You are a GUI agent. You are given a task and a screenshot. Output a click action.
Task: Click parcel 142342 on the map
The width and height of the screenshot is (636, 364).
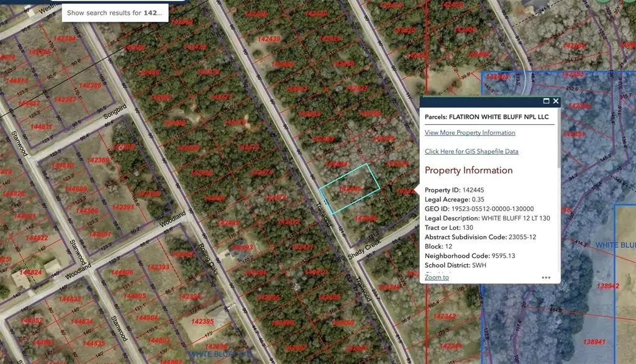pyautogui.click(x=445, y=317)
